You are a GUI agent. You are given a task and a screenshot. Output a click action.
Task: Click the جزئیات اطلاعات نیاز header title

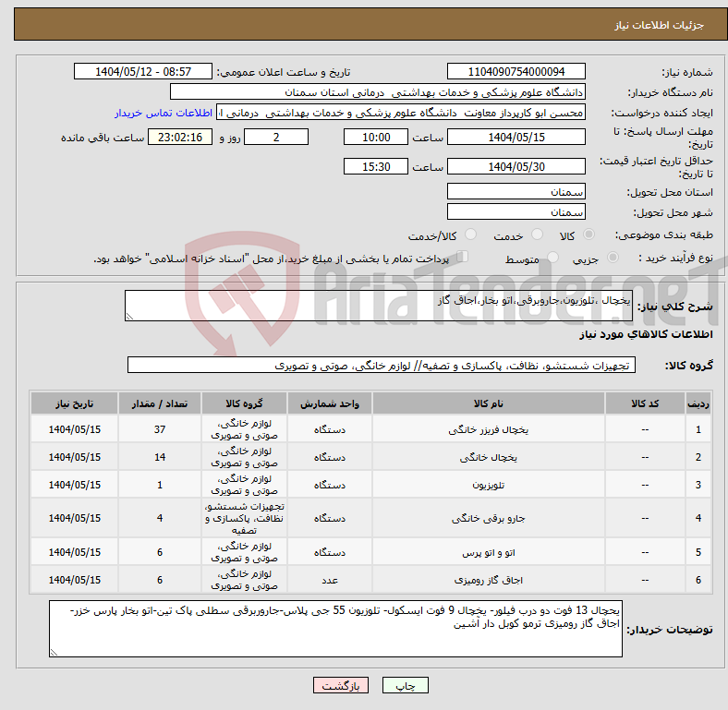click(x=660, y=25)
